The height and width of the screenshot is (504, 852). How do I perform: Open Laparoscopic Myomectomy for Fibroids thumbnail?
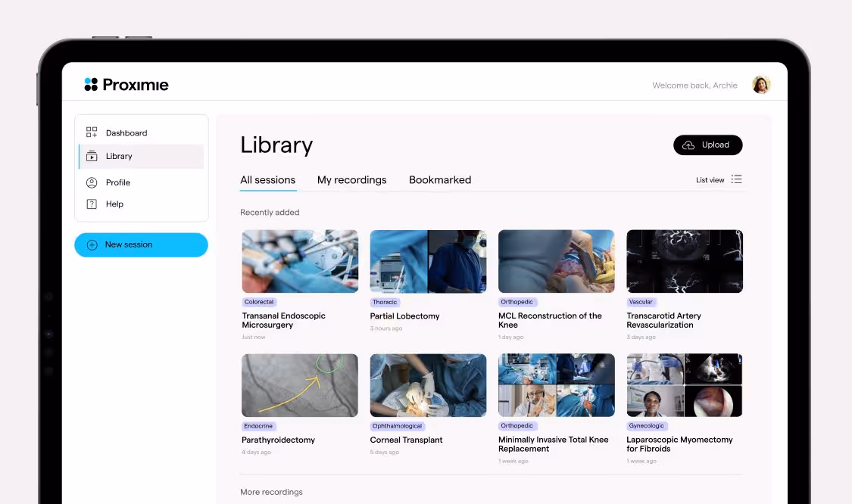(685, 386)
